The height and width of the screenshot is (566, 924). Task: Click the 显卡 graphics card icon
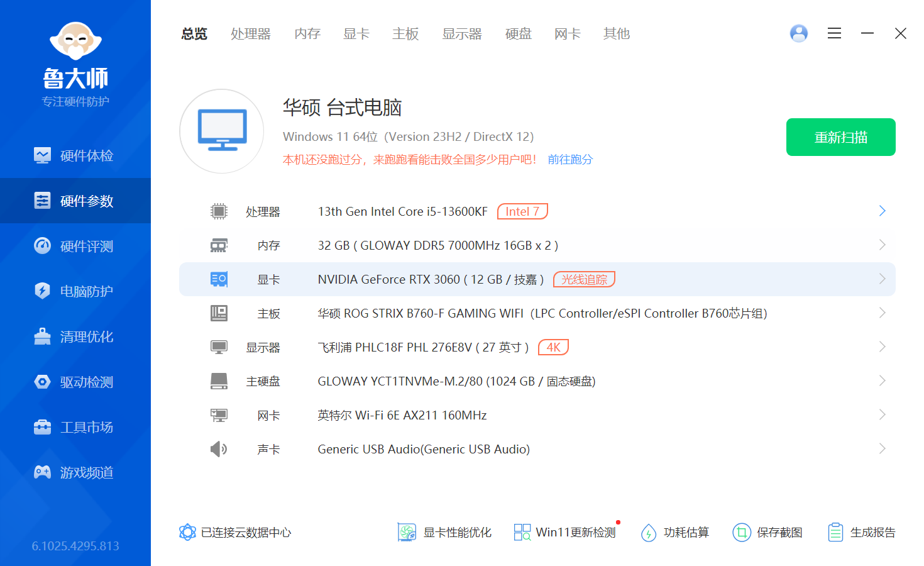click(219, 279)
